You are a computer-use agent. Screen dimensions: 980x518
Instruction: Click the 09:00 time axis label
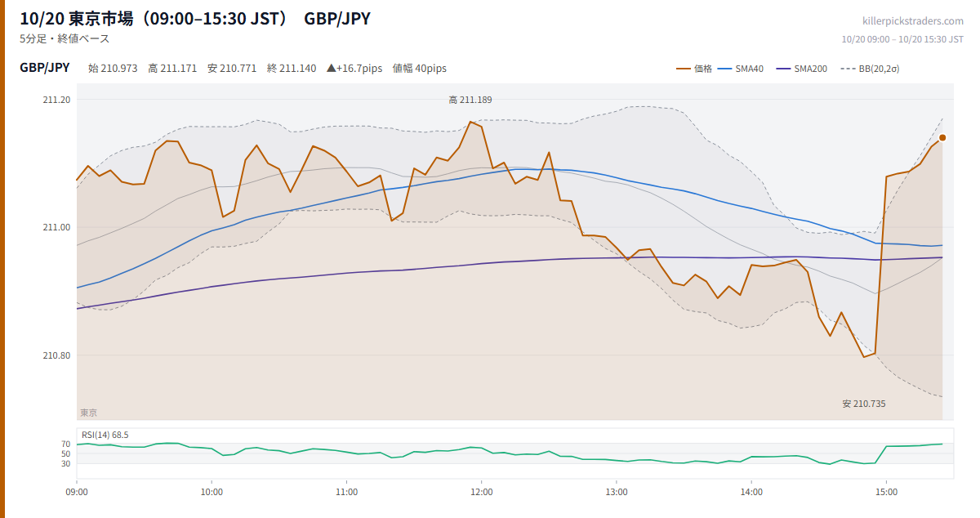77,492
